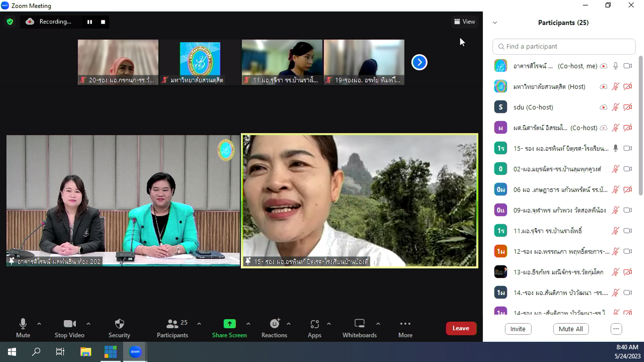Open the More options menu
The width and height of the screenshot is (644, 362).
[x=405, y=328]
